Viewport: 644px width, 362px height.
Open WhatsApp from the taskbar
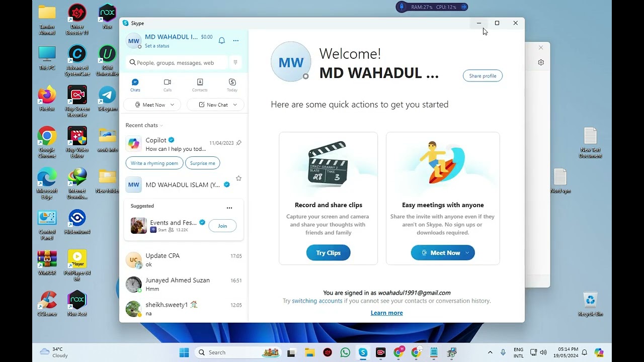(345, 352)
